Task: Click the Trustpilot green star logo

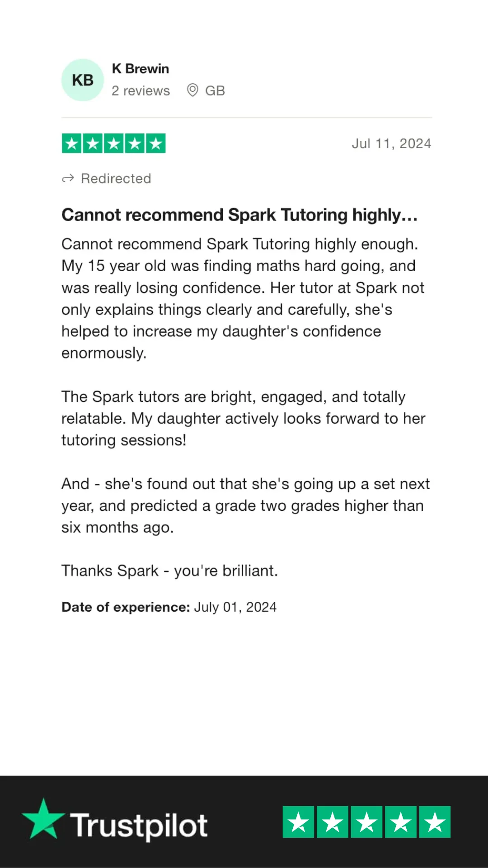Action: (x=43, y=819)
